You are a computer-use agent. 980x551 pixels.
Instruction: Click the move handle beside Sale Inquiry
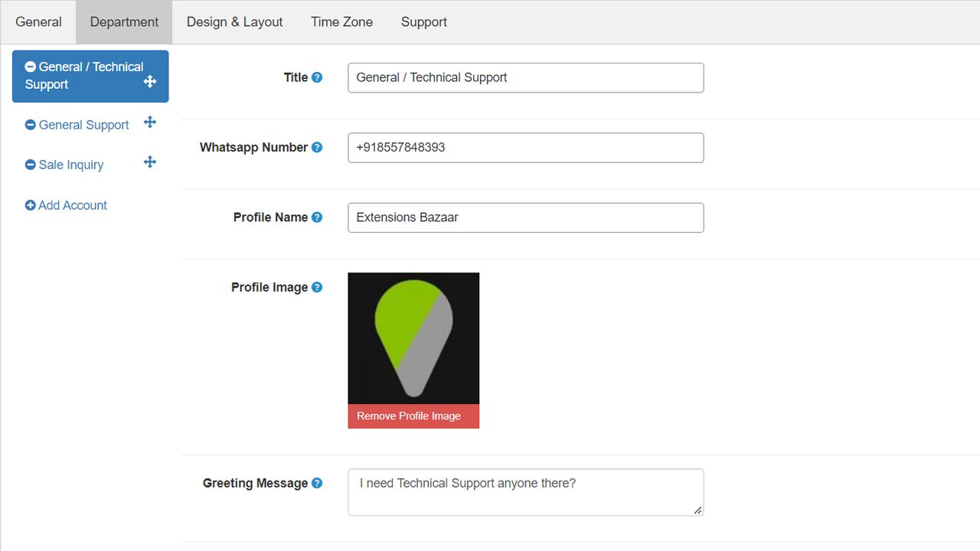point(150,162)
